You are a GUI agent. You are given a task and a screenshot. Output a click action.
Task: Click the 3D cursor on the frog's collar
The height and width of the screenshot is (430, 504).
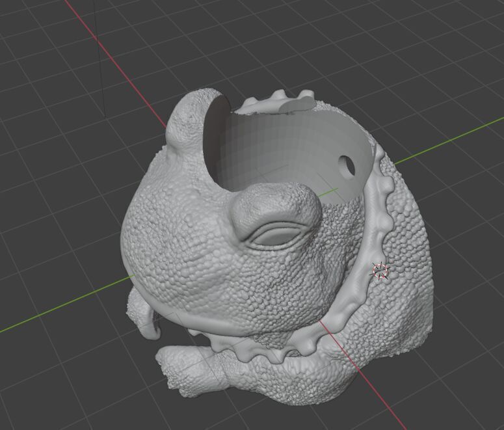[380, 271]
